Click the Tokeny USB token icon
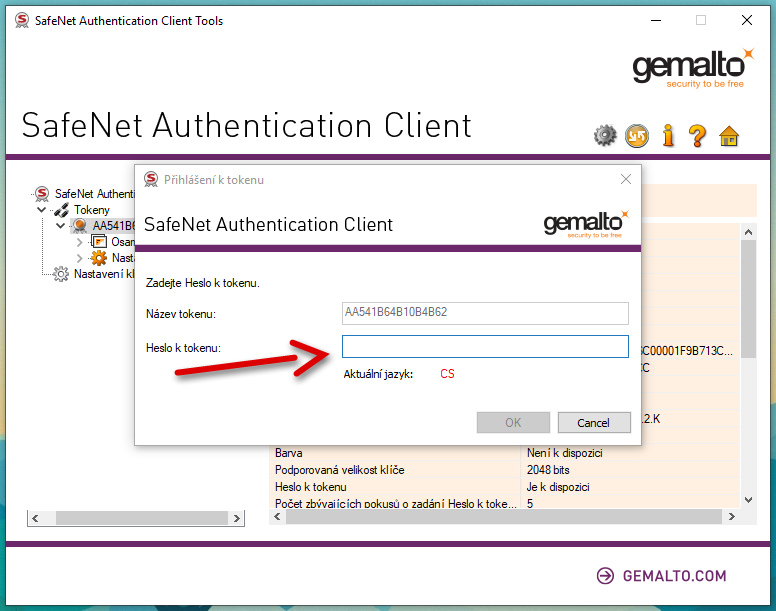The height and width of the screenshot is (611, 776). (62, 210)
